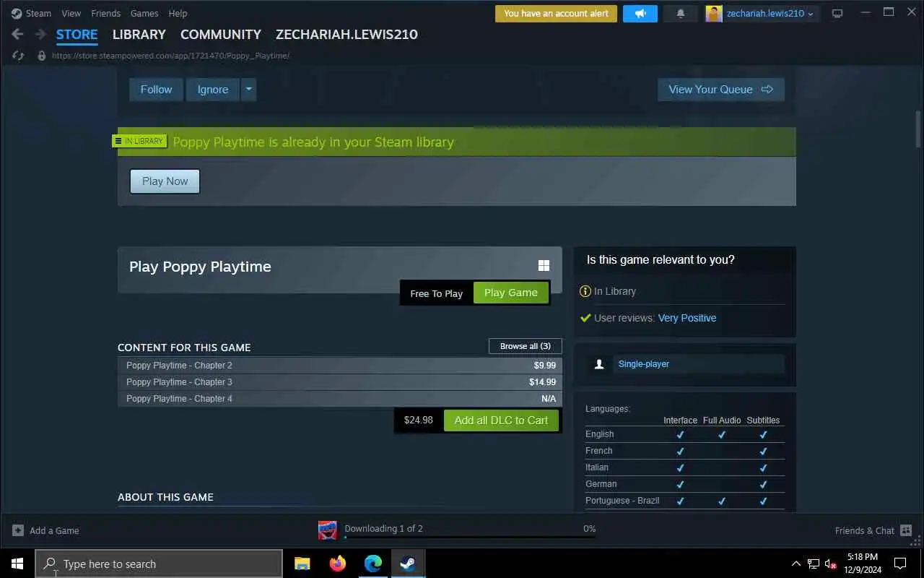Switch to Big Picture mode icon
This screenshot has width=924, height=578.
tap(837, 13)
